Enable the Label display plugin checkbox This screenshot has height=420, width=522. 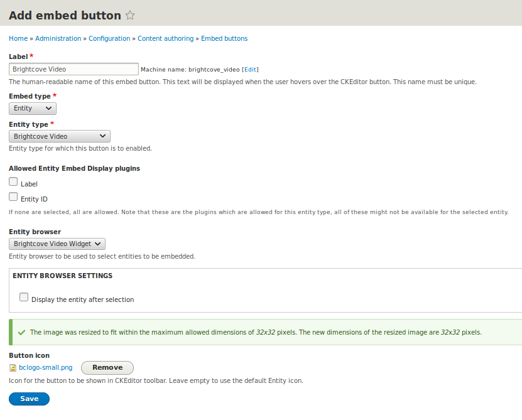coord(13,181)
